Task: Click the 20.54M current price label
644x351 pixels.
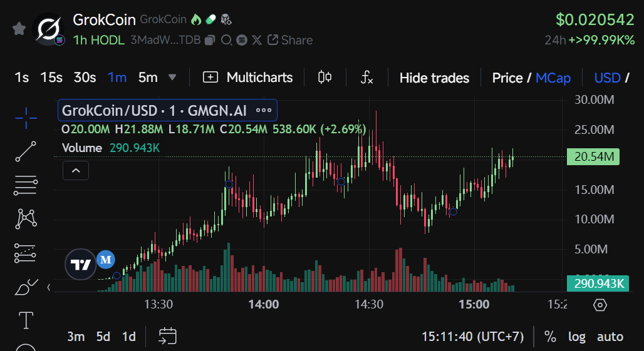Action: [593, 156]
